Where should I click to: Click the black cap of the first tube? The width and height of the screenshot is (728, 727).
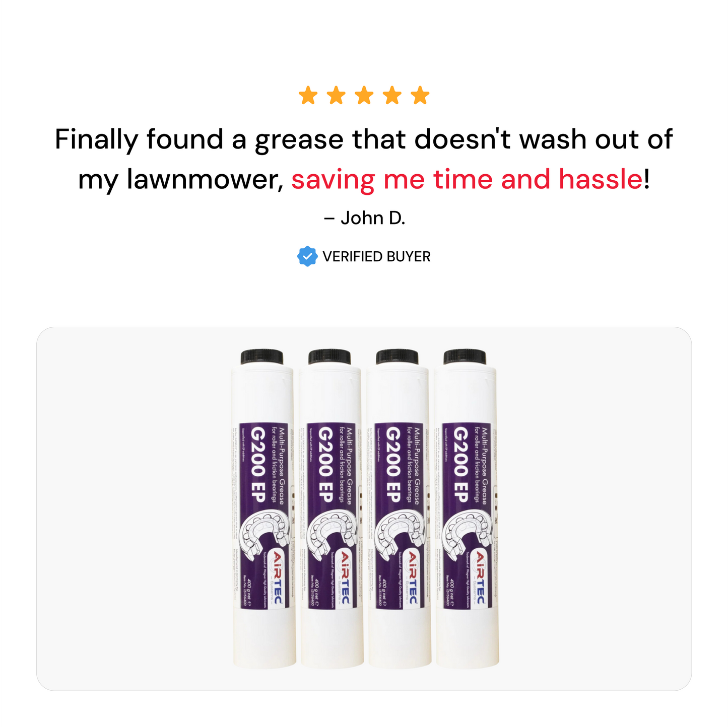(x=262, y=356)
